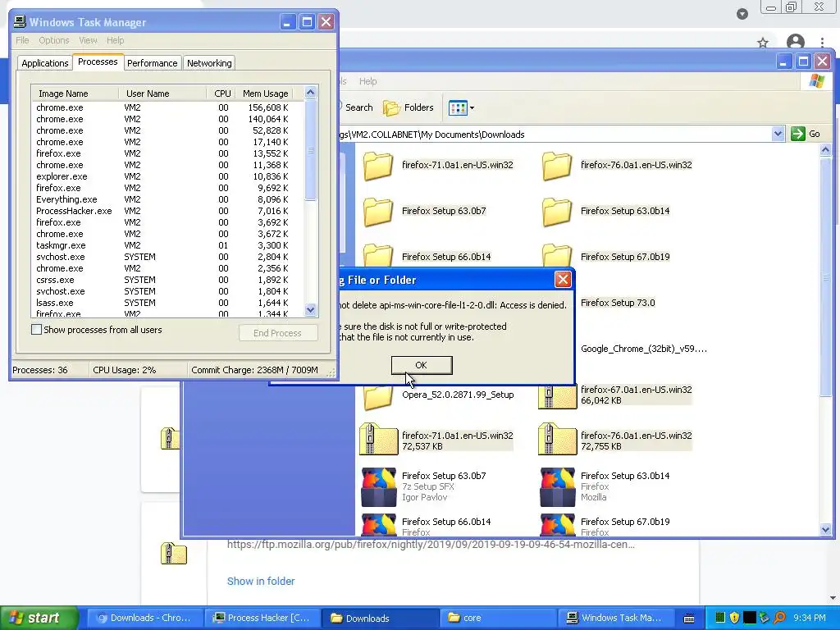840x630 pixels.
Task: Click Show in folder link in Chrome
Action: point(261,582)
